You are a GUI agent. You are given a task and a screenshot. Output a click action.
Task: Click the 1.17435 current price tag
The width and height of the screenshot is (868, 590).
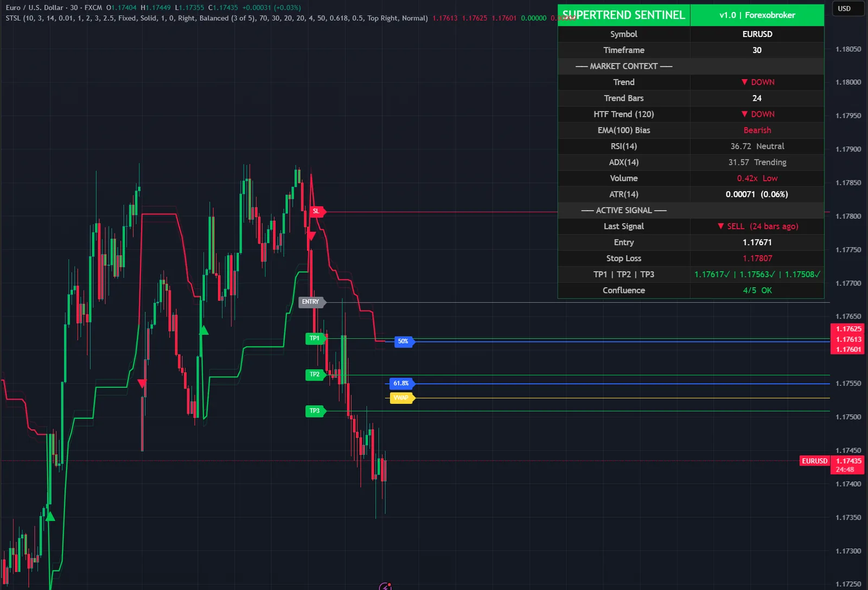[848, 461]
